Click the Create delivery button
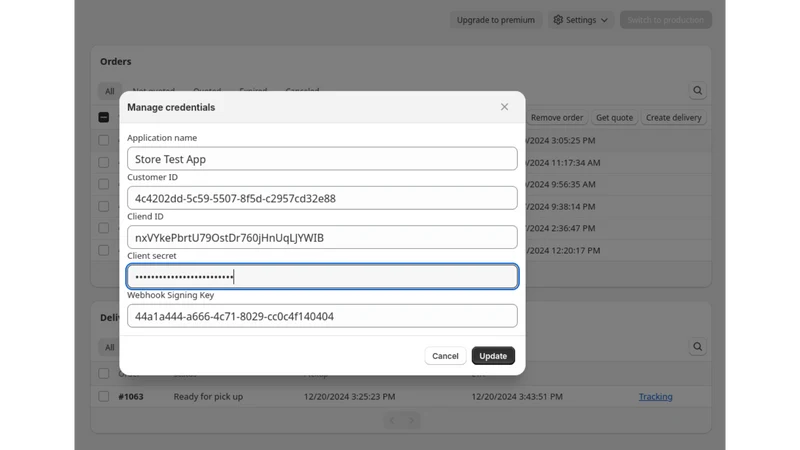Viewport: 800px width, 450px height. 673,117
